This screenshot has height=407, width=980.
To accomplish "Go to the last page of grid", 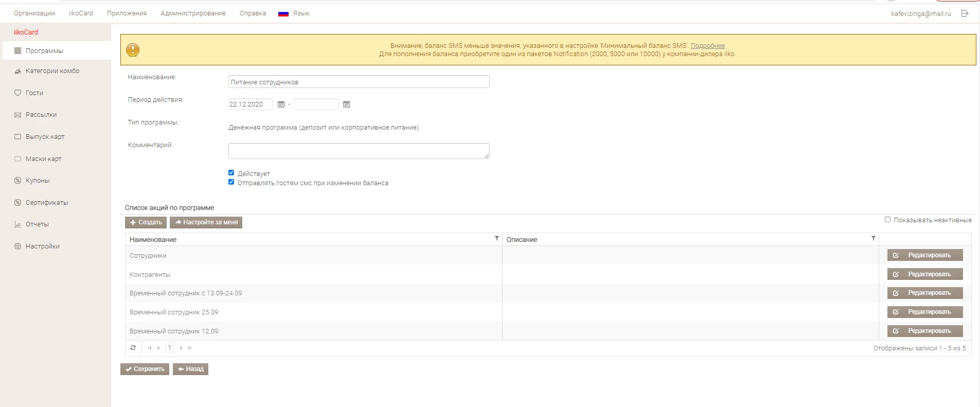I will [190, 348].
